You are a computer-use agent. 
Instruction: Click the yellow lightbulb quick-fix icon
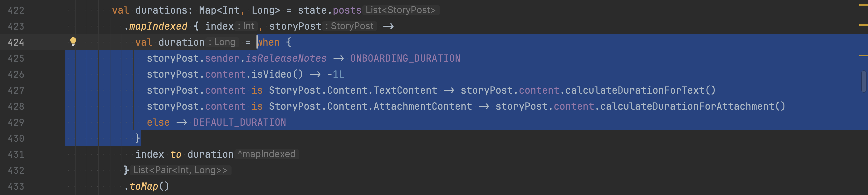point(73,42)
